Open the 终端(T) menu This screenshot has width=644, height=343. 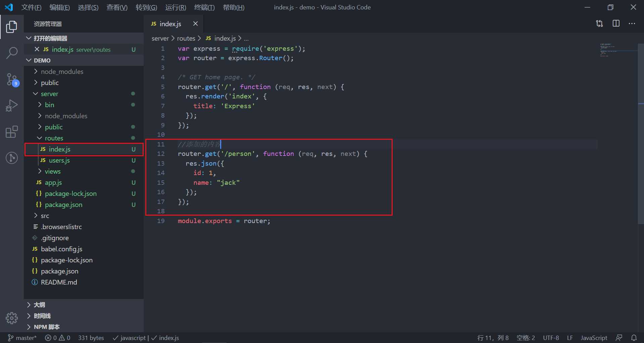[204, 7]
